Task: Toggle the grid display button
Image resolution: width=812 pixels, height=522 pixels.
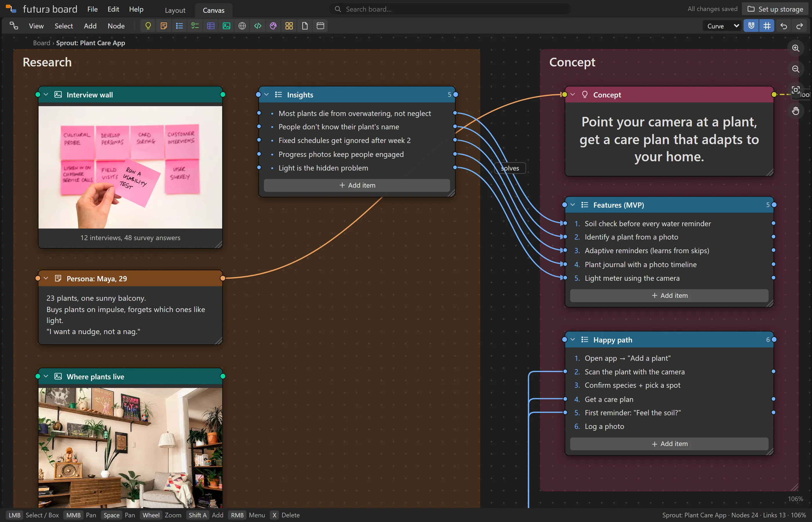Action: point(767,26)
